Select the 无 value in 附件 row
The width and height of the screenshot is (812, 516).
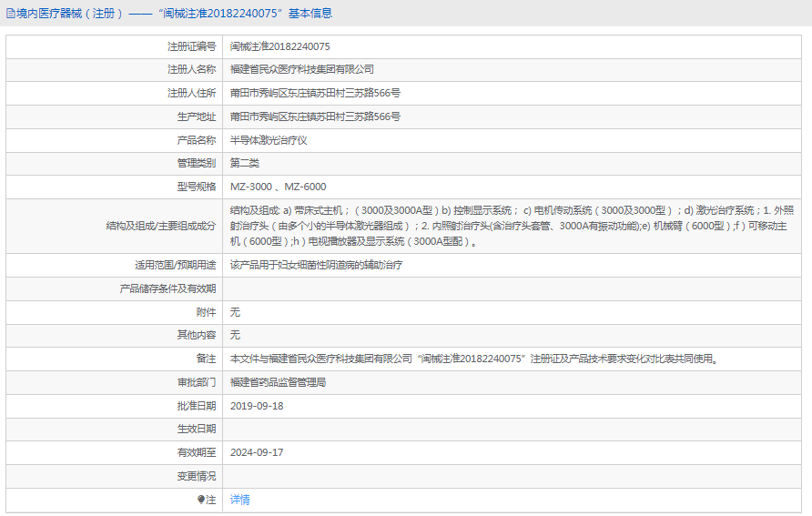click(235, 312)
